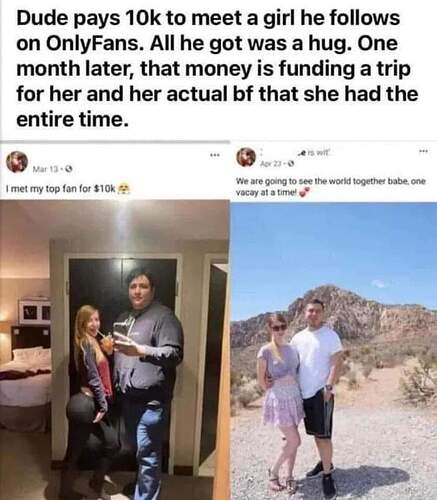Open the hotel room mirror selfie photo
This screenshot has width=437, height=500.
tap(115, 350)
